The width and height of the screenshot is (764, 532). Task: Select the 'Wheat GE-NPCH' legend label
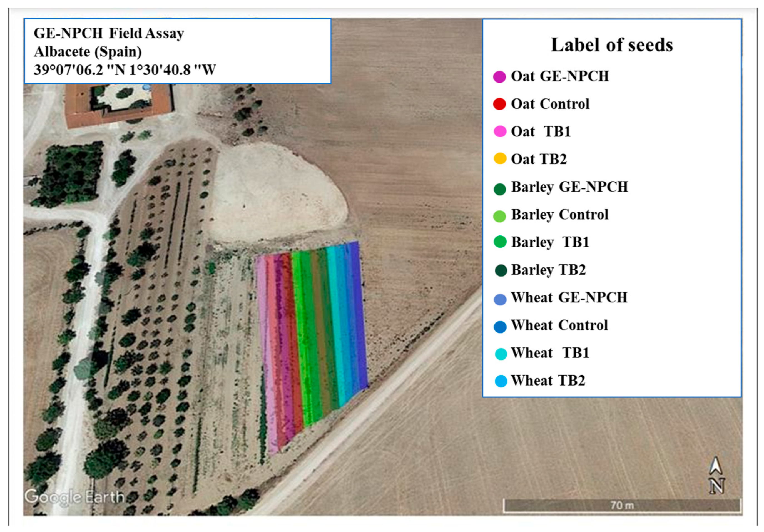click(x=569, y=297)
